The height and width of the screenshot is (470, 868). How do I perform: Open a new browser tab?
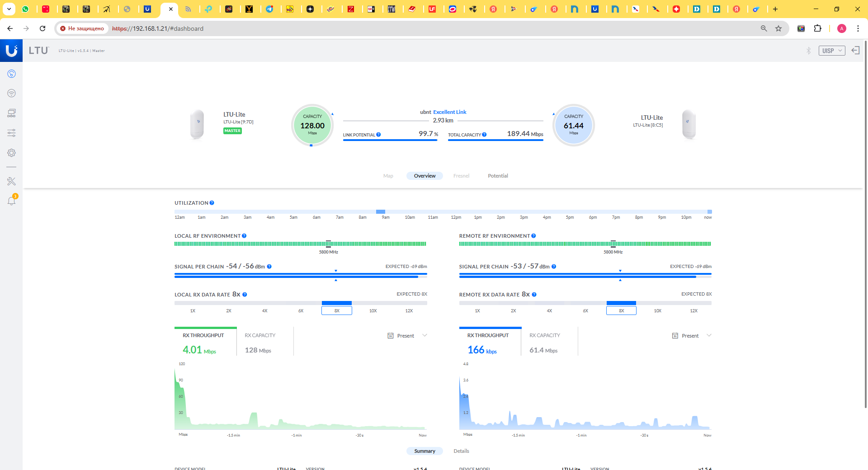(775, 9)
